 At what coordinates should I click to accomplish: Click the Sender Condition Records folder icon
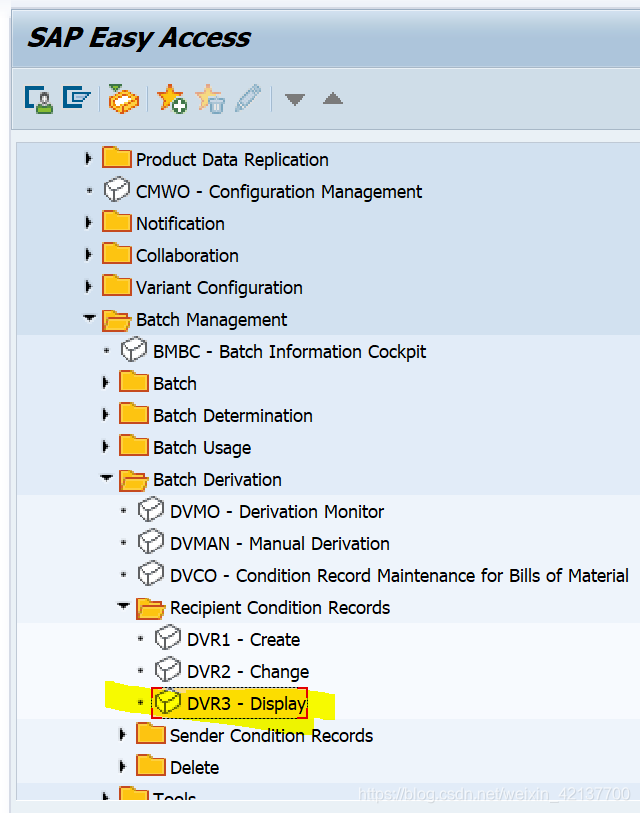click(150, 734)
